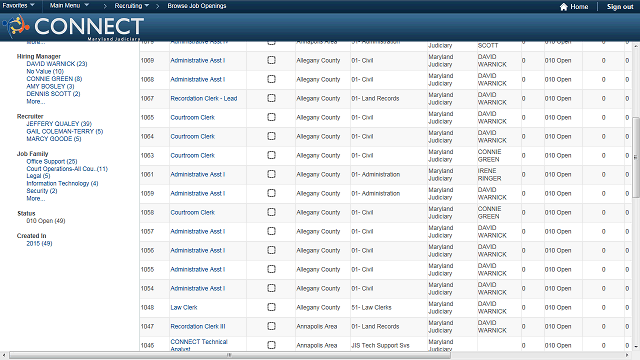640x360 pixels.
Task: Open the Main Menu dropdown
Action: [69, 5]
